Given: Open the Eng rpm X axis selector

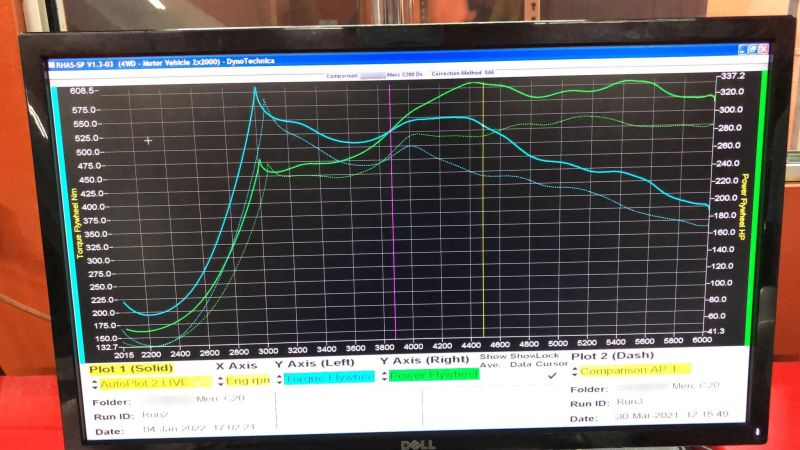Looking at the screenshot, I should pos(247,381).
